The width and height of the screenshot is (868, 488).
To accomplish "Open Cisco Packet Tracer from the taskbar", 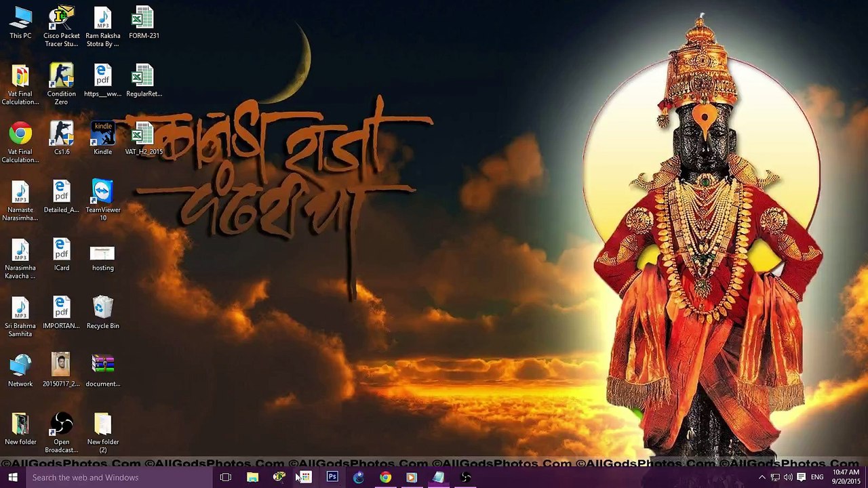I will coord(279,477).
